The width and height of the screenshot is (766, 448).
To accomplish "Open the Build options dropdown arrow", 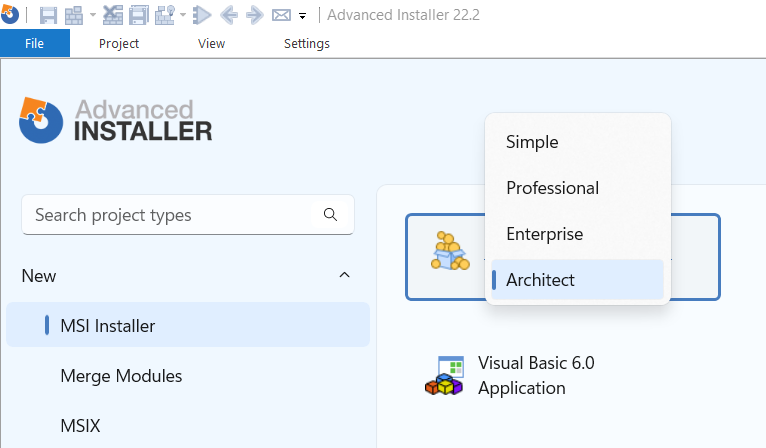I will click(93, 15).
